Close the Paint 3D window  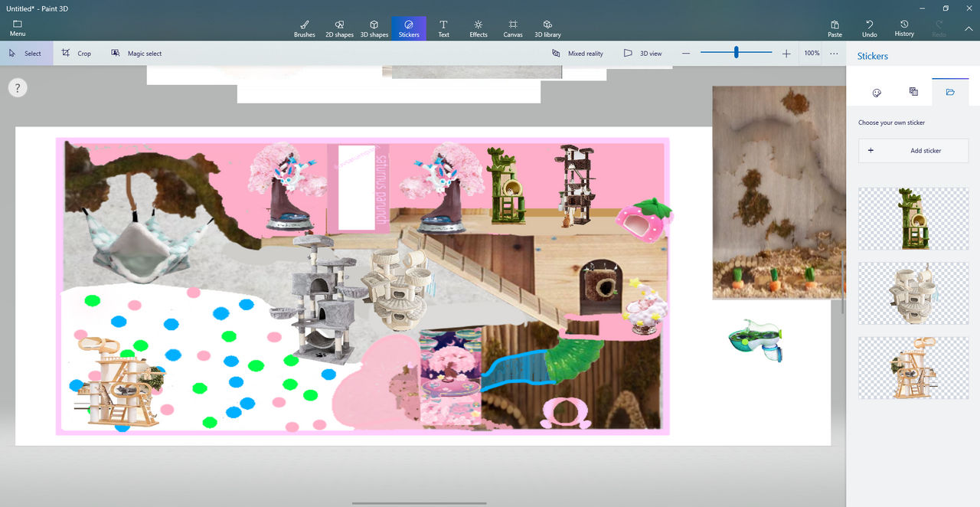969,8
